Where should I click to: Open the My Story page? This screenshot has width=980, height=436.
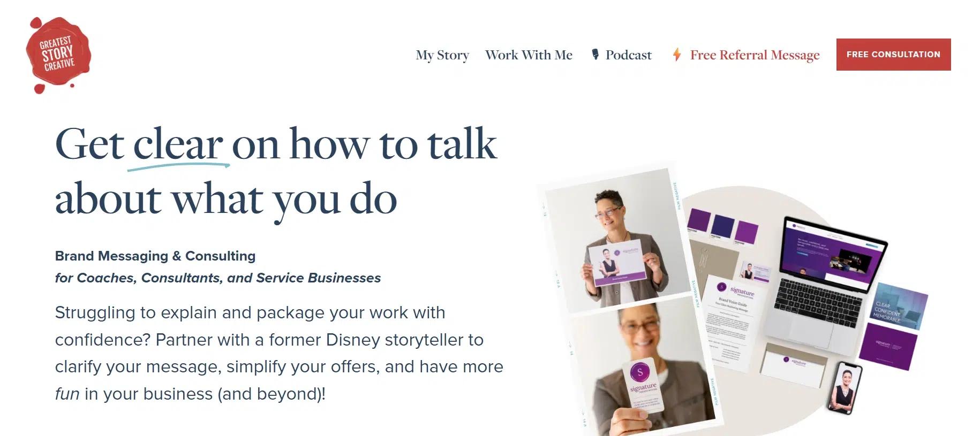tap(442, 55)
